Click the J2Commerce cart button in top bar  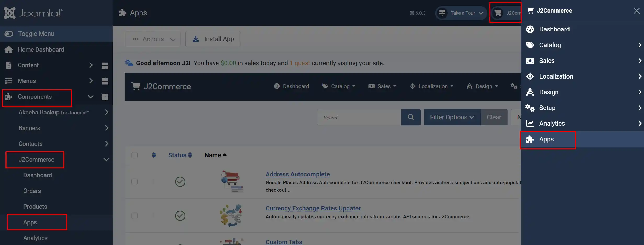(x=506, y=13)
